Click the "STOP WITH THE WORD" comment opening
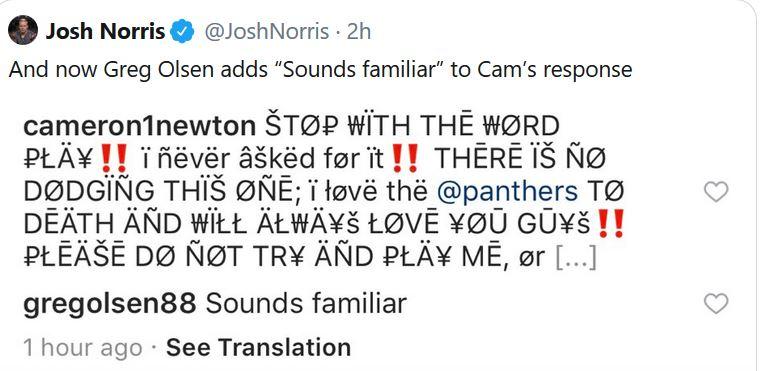Viewport: 766px width, 371px height. pos(412,127)
